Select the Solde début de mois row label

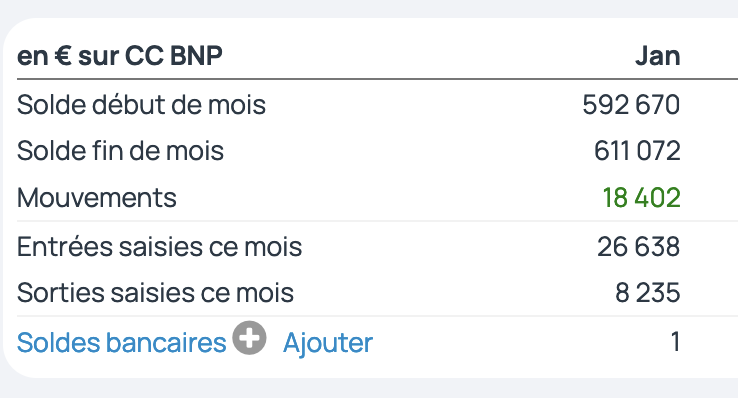click(141, 104)
